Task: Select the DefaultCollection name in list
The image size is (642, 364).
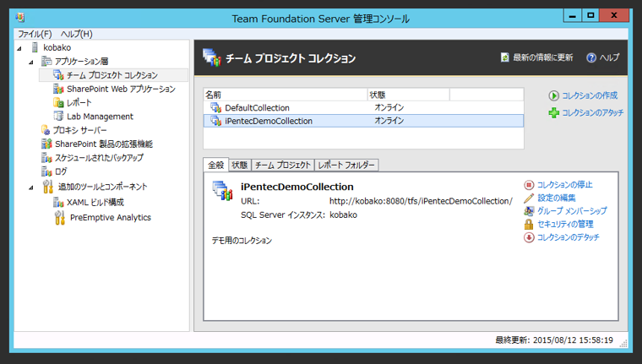Action: tap(257, 108)
